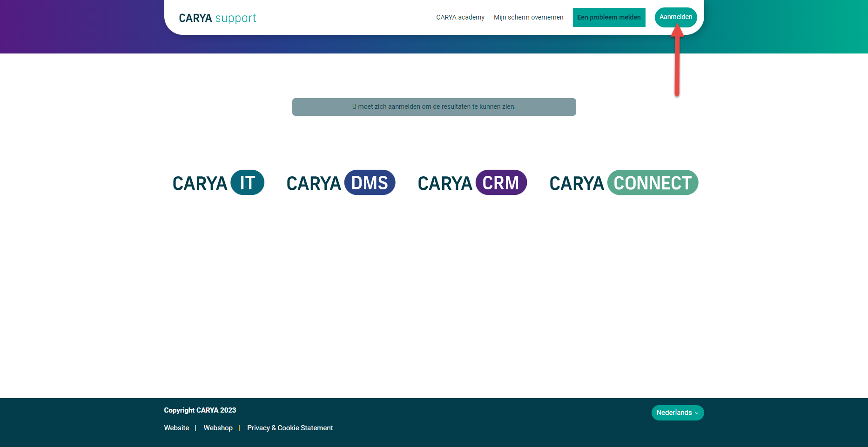Open the CARYA support home logo
The image size is (868, 447).
tap(217, 18)
